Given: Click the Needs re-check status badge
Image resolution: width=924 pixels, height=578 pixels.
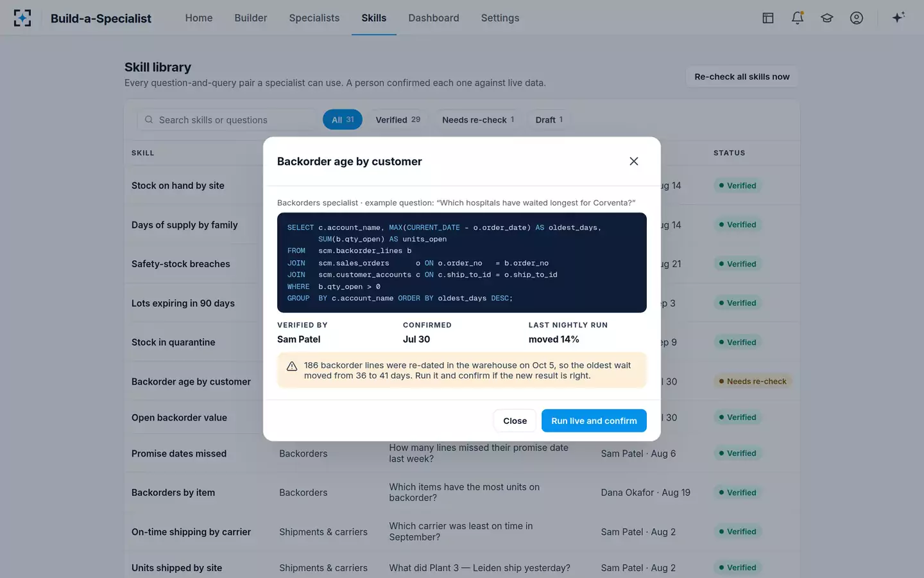Looking at the screenshot, I should [753, 381].
